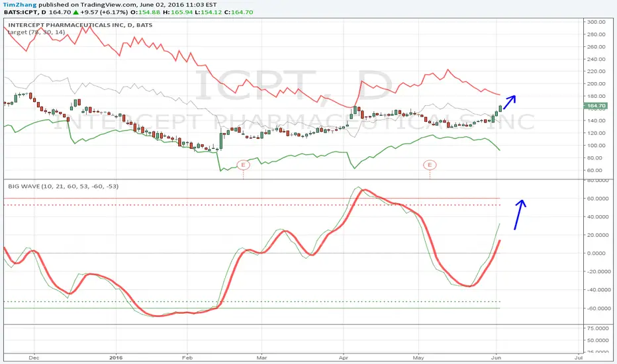Click INTERCEPT PHARMACEUTICALS INC, D, BATS title
The image size is (617, 364).
(80, 24)
